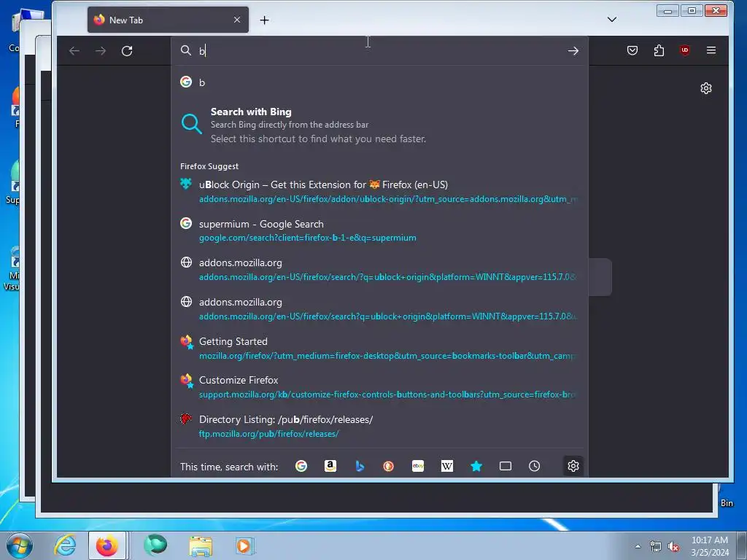Viewport: 747px width, 560px height.
Task: Search this time with Google icon
Action: click(x=301, y=466)
